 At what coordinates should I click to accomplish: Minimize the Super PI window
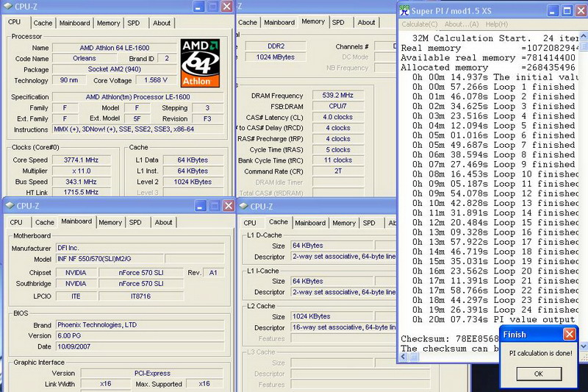[x=553, y=11]
